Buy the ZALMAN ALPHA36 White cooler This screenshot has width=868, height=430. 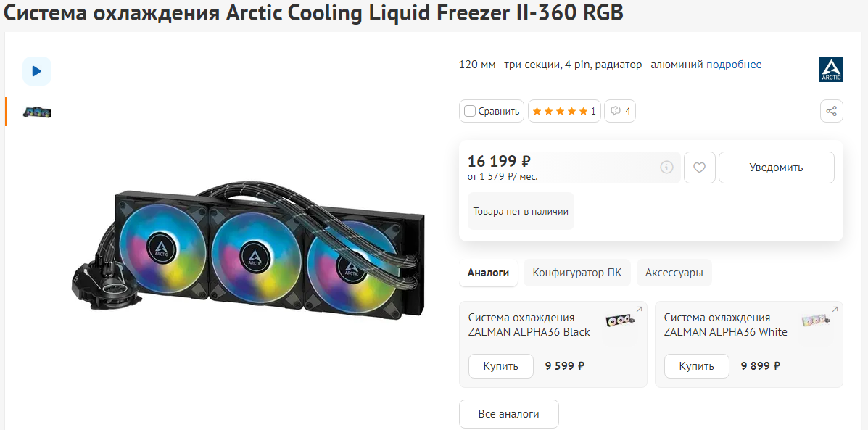(697, 366)
